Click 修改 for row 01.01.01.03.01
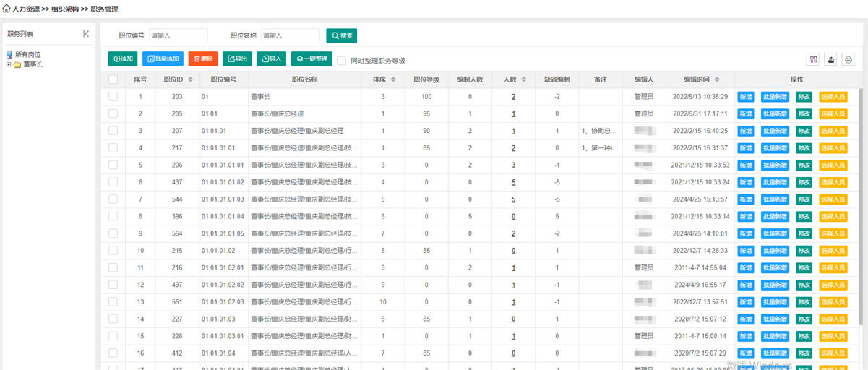This screenshot has height=370, width=868. pyautogui.click(x=804, y=336)
